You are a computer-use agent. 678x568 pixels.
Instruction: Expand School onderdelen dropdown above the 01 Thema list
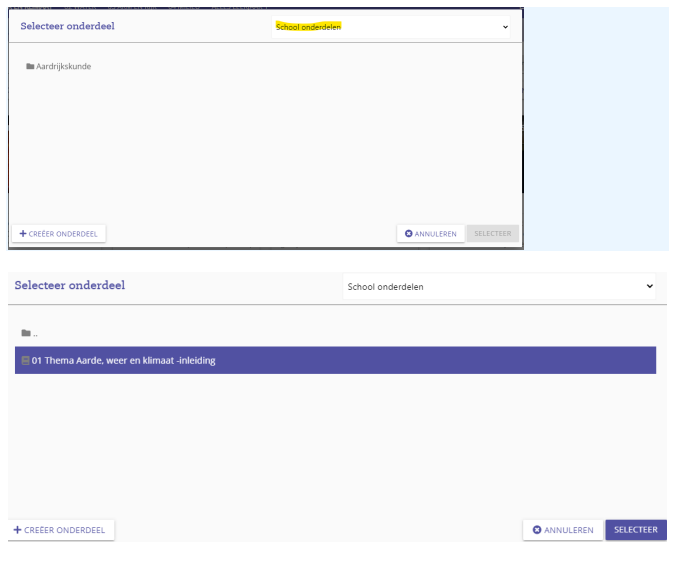coord(499,286)
